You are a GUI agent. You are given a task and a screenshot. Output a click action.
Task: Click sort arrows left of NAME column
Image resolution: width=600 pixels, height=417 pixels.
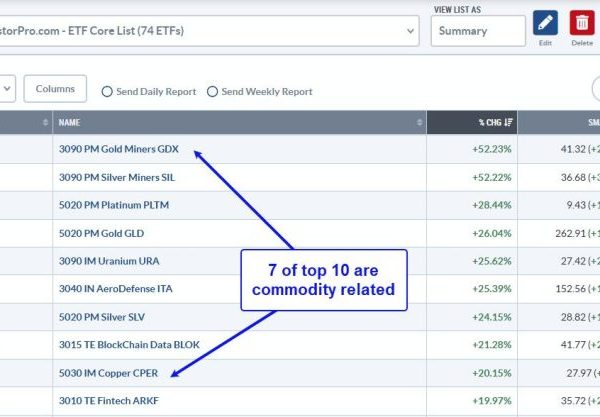[45, 123]
